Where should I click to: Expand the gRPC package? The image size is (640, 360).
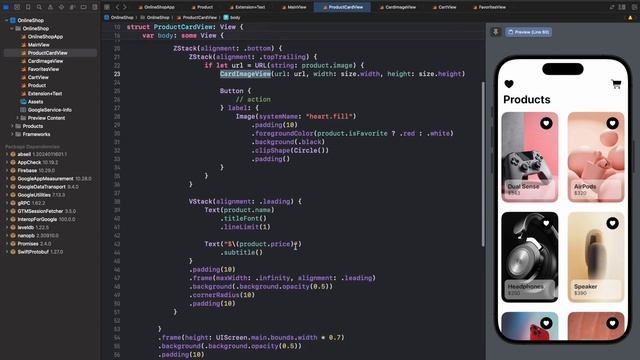[7, 203]
